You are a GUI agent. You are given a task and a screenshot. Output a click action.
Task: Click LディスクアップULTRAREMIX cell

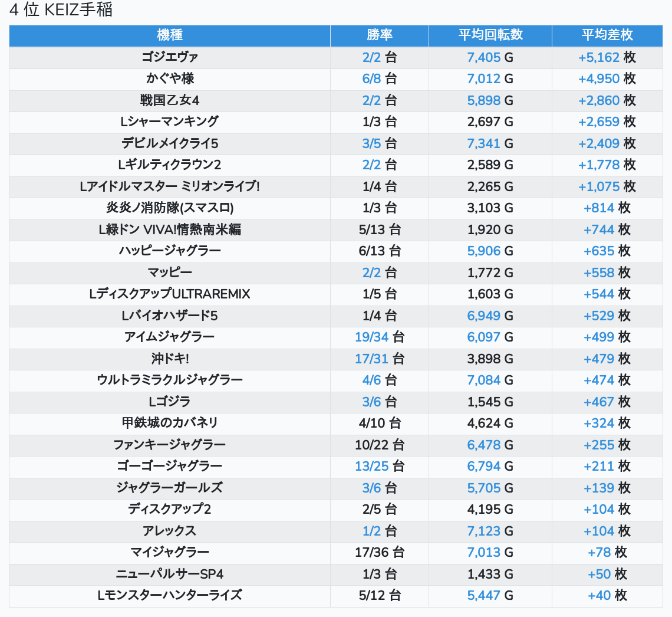coord(170,294)
